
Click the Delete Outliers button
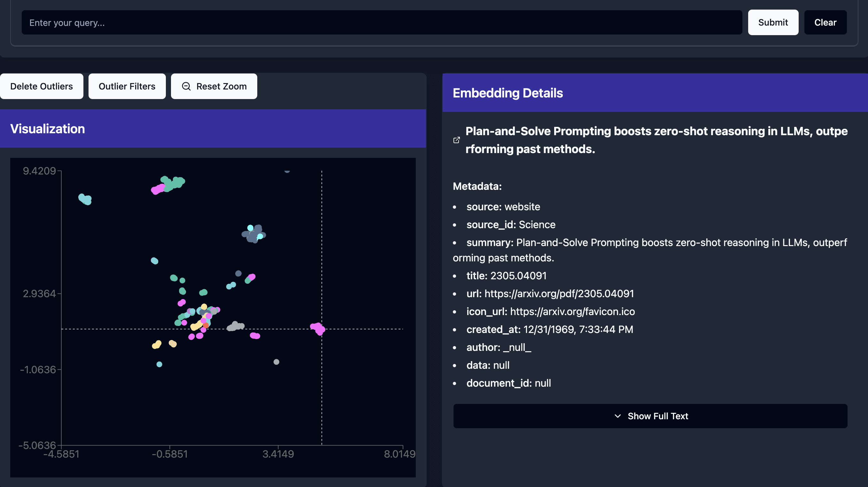[42, 86]
